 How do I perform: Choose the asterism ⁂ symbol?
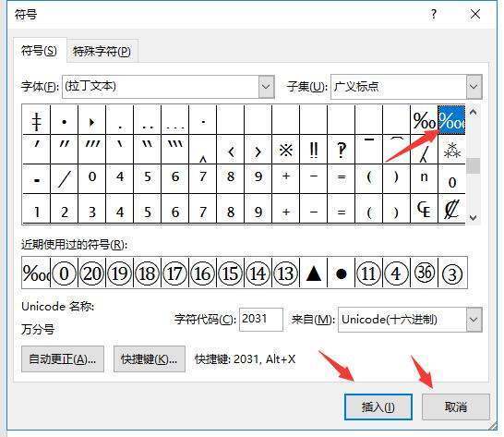pyautogui.click(x=451, y=150)
